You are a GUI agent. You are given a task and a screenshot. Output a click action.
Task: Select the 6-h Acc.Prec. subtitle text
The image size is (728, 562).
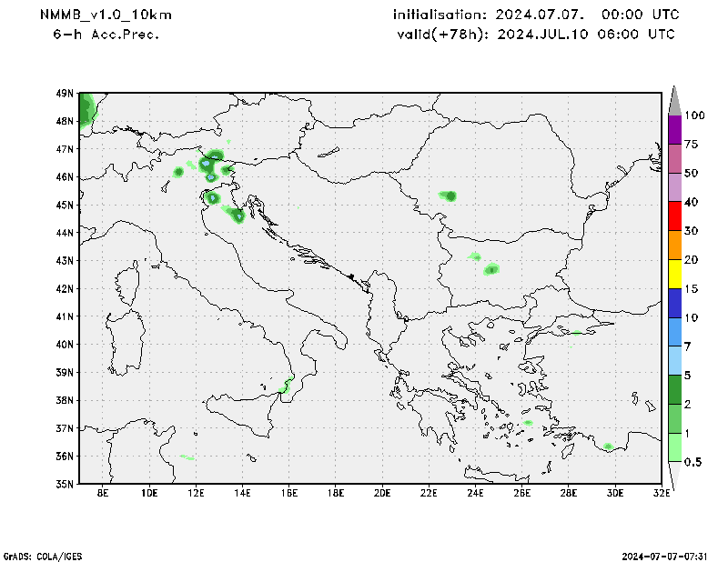(x=106, y=34)
